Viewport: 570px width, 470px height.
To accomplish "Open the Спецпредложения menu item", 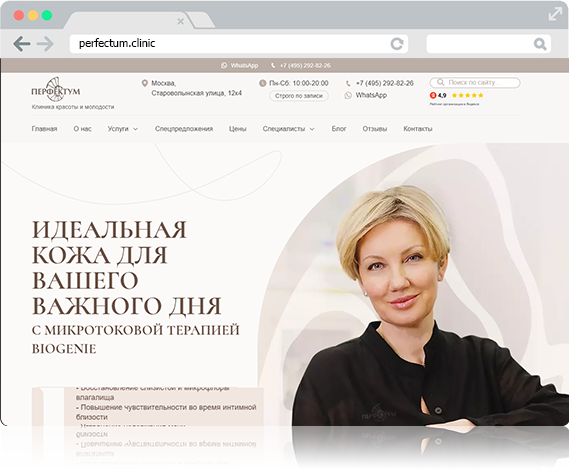I will [184, 129].
